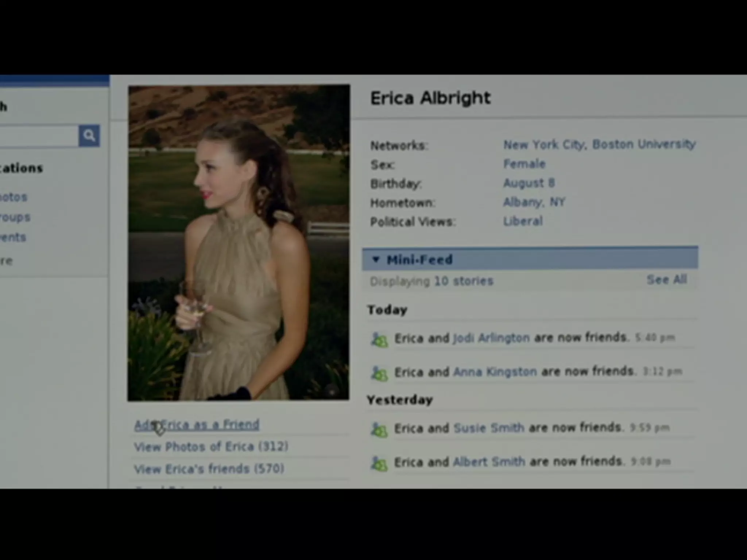Open Susie Smith's profile link
Screen dimensions: 747x560
(x=489, y=428)
